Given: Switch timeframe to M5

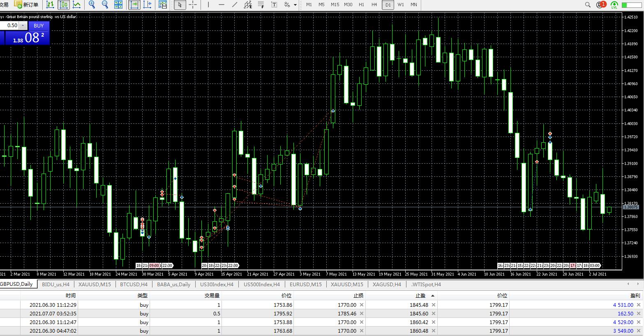Looking at the screenshot, I should [321, 5].
